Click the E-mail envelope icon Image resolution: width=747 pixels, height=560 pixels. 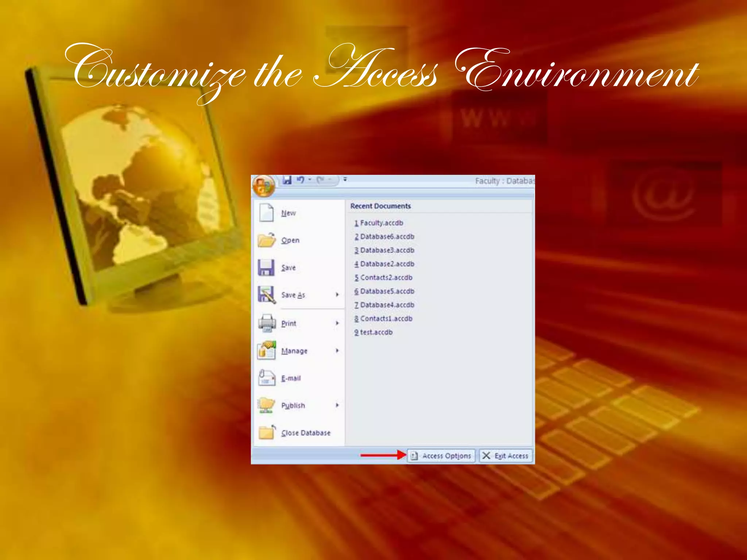pos(266,378)
